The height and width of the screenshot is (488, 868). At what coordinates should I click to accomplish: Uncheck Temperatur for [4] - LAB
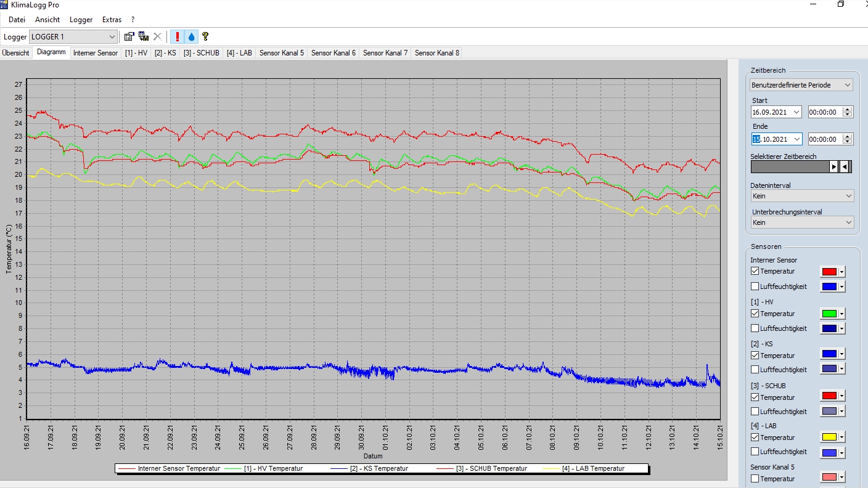[x=755, y=437]
